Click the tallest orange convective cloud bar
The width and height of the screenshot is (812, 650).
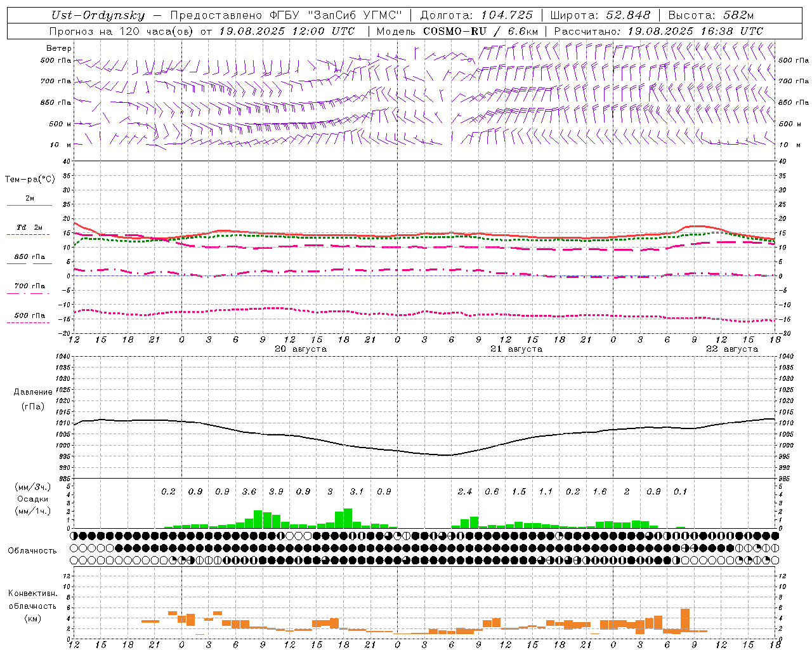click(685, 621)
